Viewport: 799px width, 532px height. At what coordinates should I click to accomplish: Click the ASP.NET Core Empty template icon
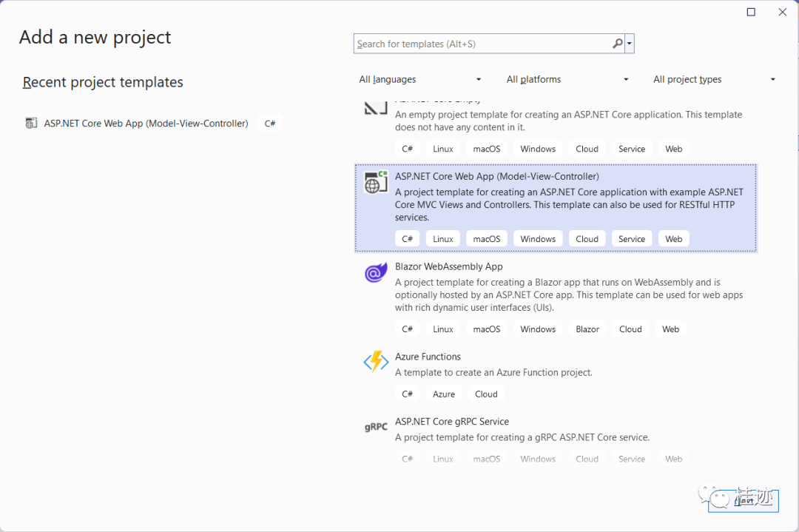pyautogui.click(x=375, y=105)
